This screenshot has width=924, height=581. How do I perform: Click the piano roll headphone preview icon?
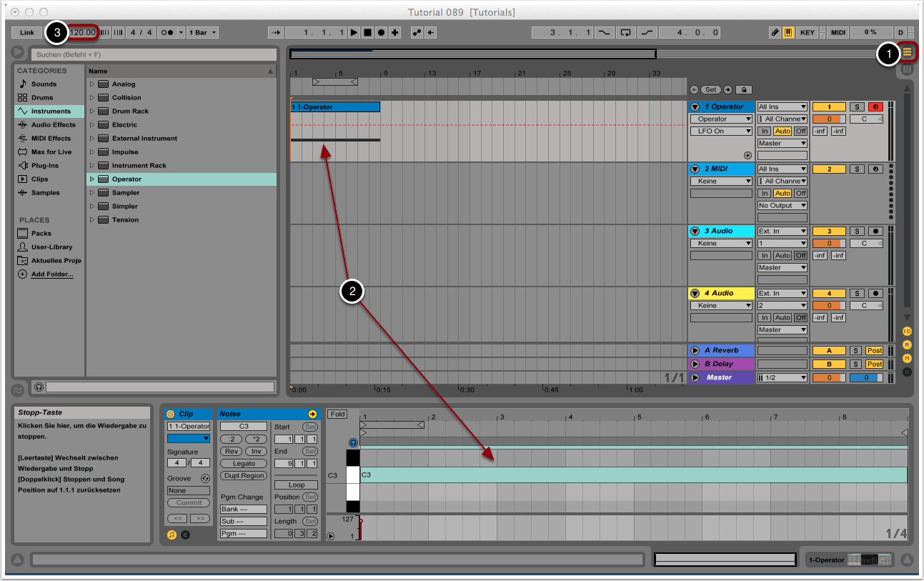pyautogui.click(x=353, y=443)
